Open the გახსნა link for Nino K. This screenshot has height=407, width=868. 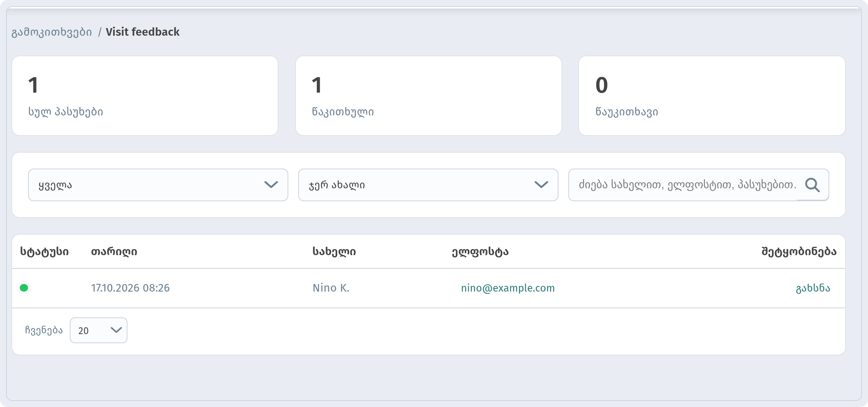coord(813,288)
